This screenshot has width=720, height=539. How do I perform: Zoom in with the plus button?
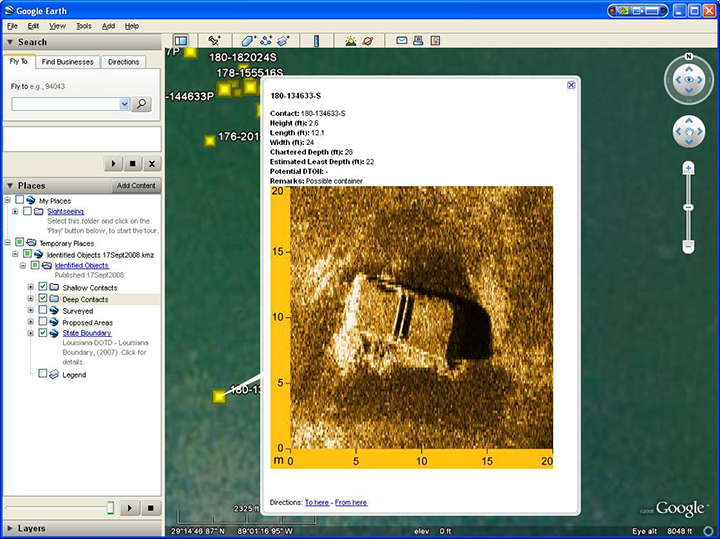[x=688, y=168]
